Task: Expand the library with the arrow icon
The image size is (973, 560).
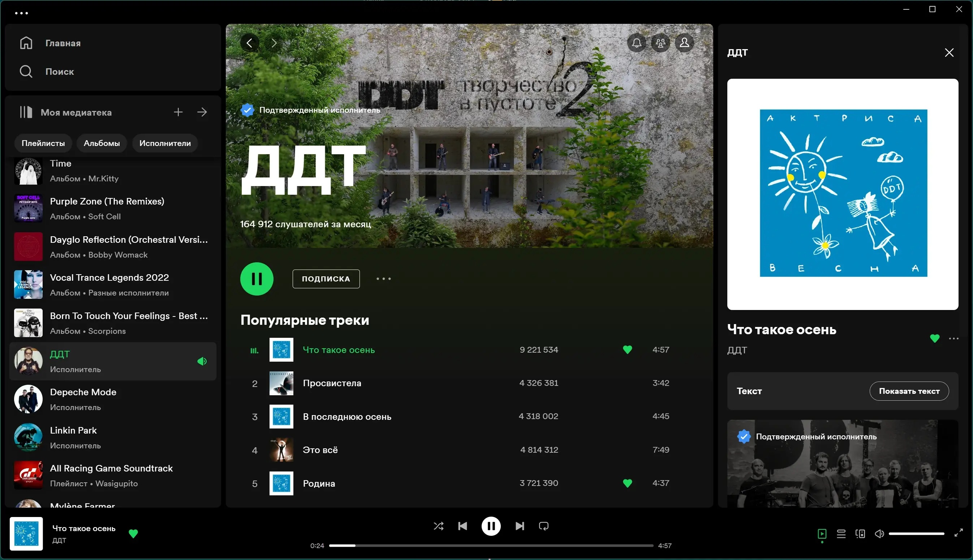Action: click(x=202, y=112)
